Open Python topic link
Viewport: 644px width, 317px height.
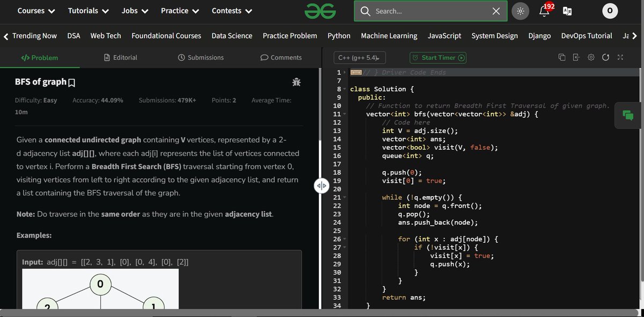339,35
